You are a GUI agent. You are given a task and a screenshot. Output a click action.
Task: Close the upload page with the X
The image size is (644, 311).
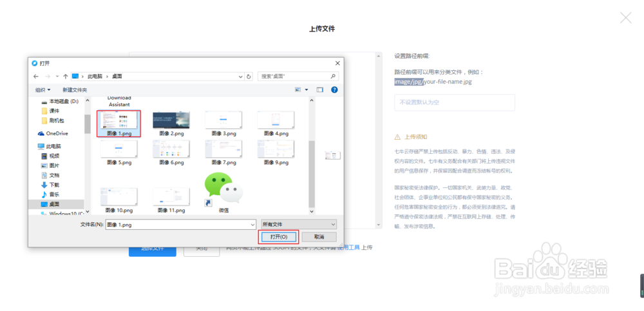point(626,17)
